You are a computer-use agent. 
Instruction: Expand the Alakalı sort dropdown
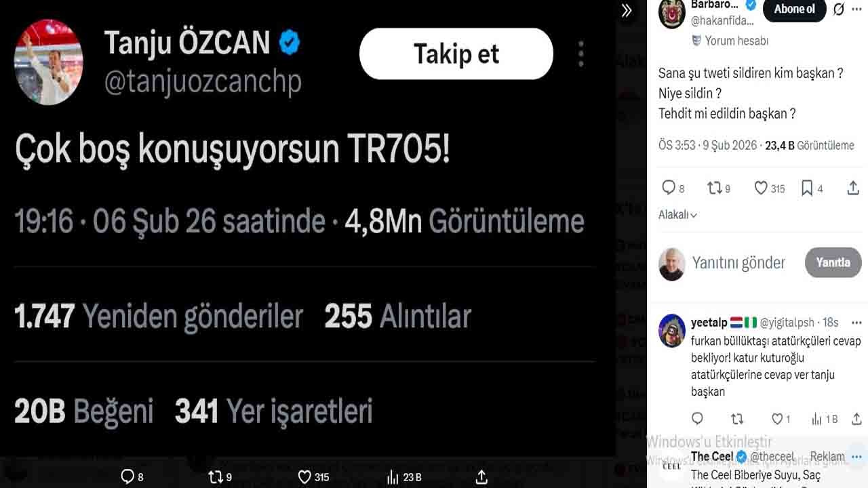pos(677,215)
